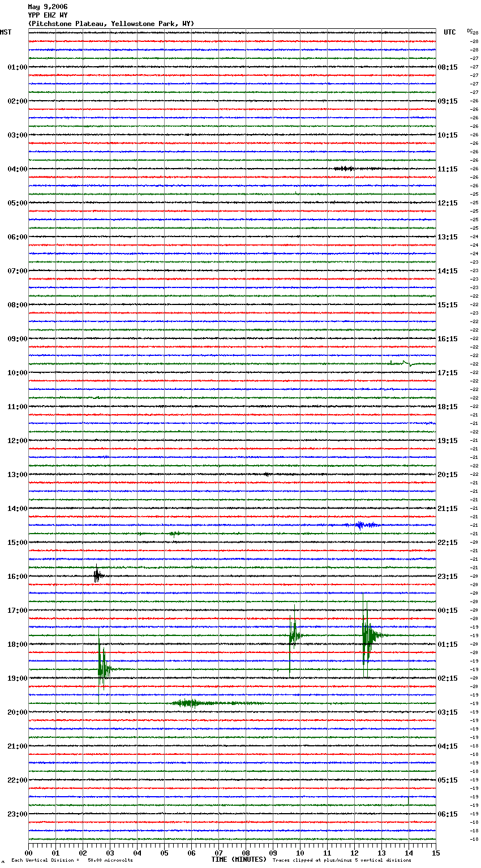481x868 pixels.
Task: Click the 06:00 MST hour label
Action: (x=17, y=237)
